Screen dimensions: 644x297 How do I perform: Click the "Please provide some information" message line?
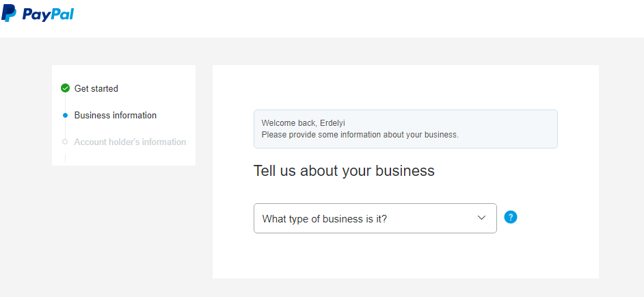coord(360,135)
